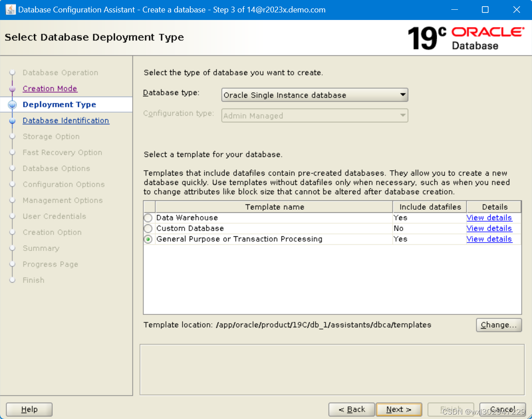Viewport: 532px width, 419px height.
Task: Click General Purpose or Transaction Processing text
Action: (x=239, y=239)
